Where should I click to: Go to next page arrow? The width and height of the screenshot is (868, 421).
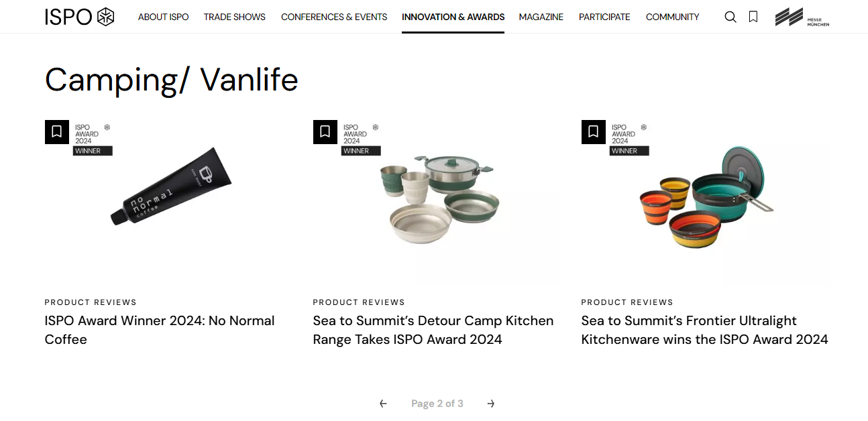(491, 404)
